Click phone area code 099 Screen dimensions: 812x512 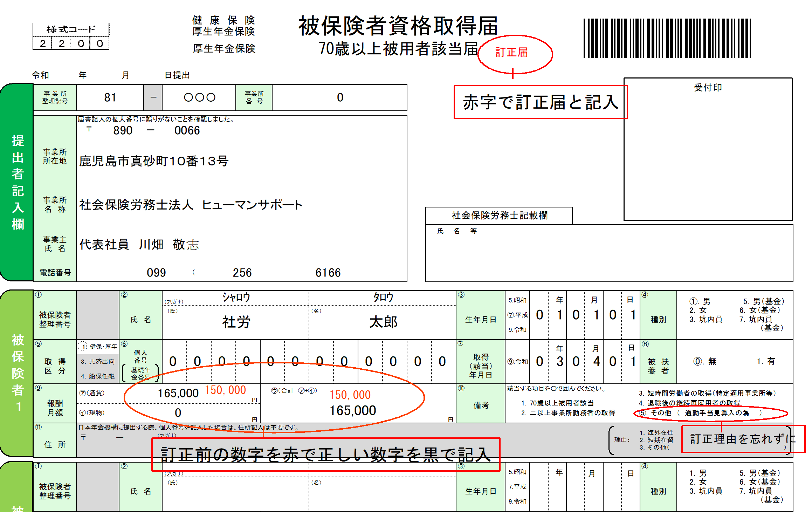tap(156, 273)
